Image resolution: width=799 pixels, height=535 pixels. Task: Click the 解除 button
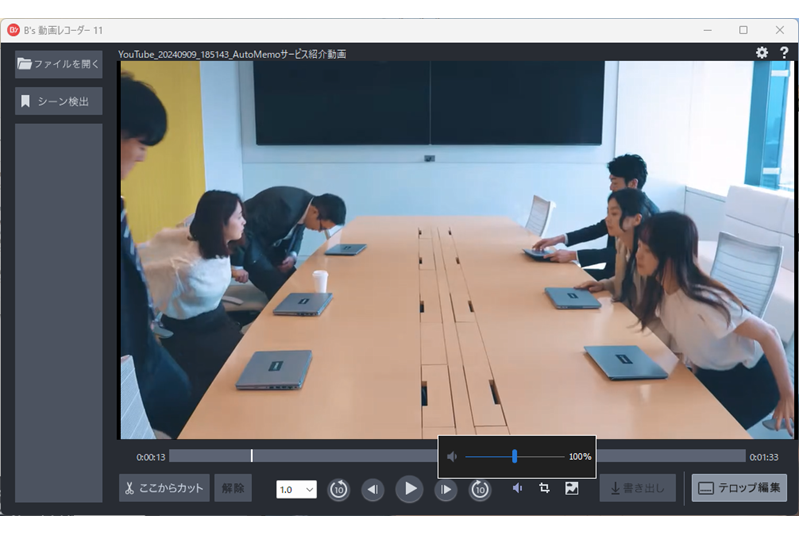click(233, 488)
